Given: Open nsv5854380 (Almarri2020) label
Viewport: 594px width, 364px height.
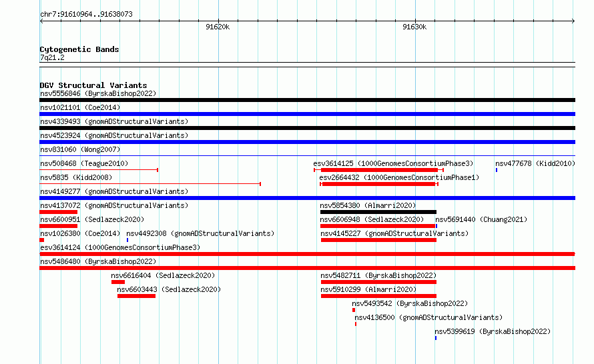Looking at the screenshot, I should (368, 205).
